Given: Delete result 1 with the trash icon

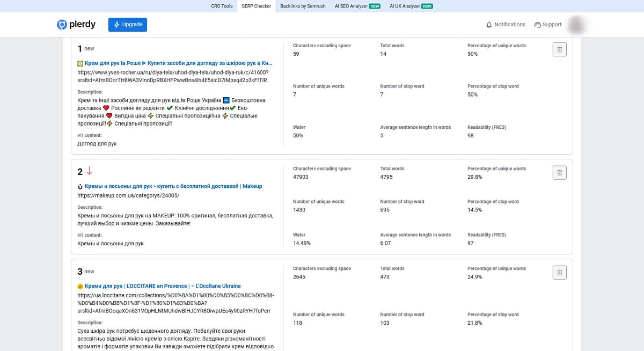Looking at the screenshot, I should pyautogui.click(x=559, y=49).
